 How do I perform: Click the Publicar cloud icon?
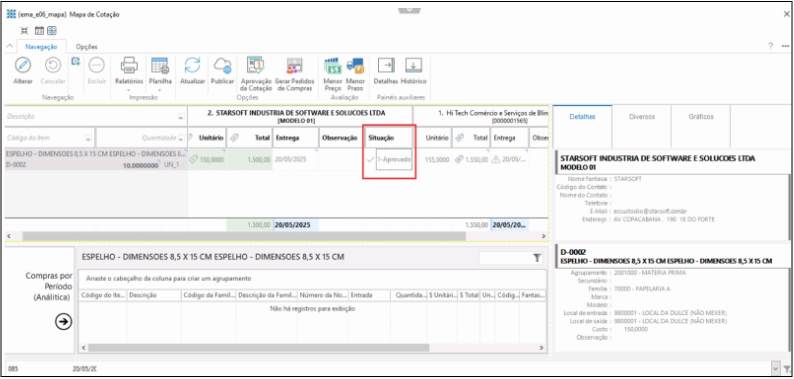[222, 65]
